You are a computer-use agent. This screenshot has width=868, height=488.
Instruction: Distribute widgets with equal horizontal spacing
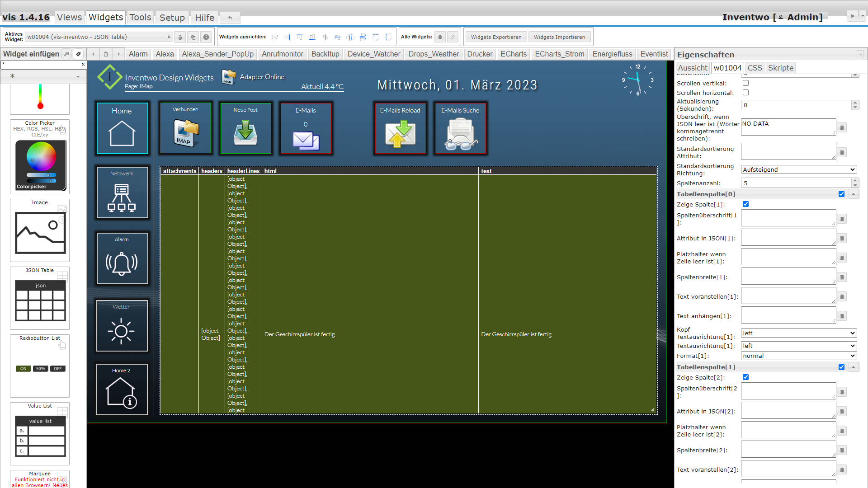(350, 37)
